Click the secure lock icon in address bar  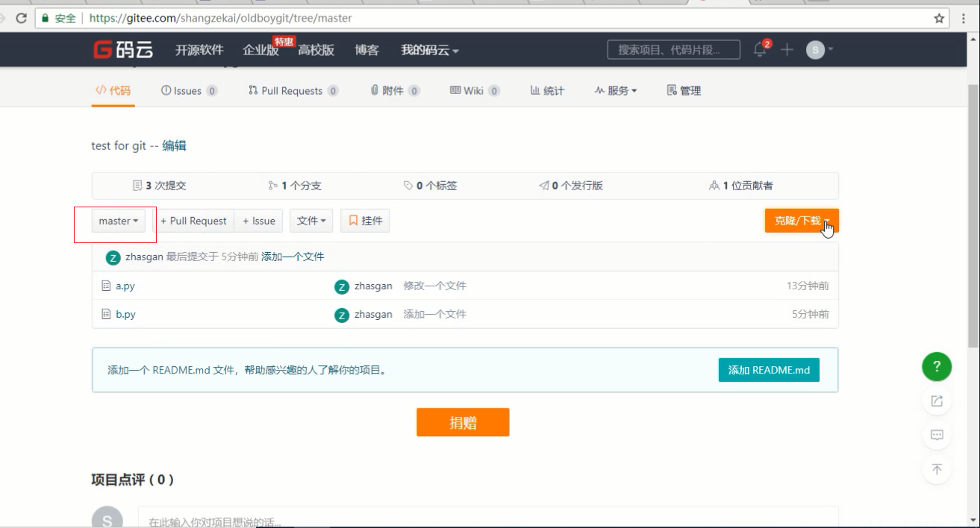(46, 18)
